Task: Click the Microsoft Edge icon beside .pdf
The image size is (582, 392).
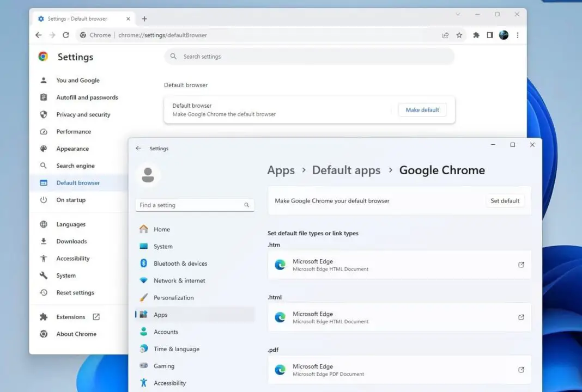Action: coord(280,370)
